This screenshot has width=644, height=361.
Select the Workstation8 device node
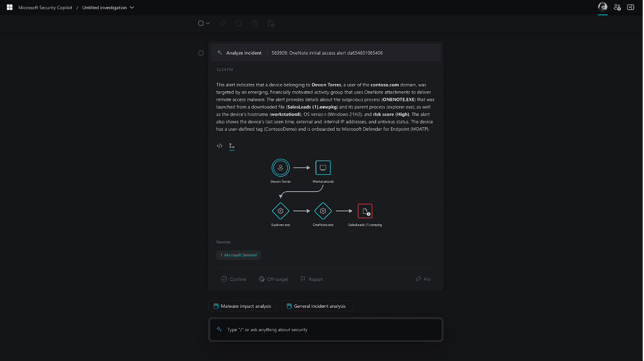tap(323, 168)
